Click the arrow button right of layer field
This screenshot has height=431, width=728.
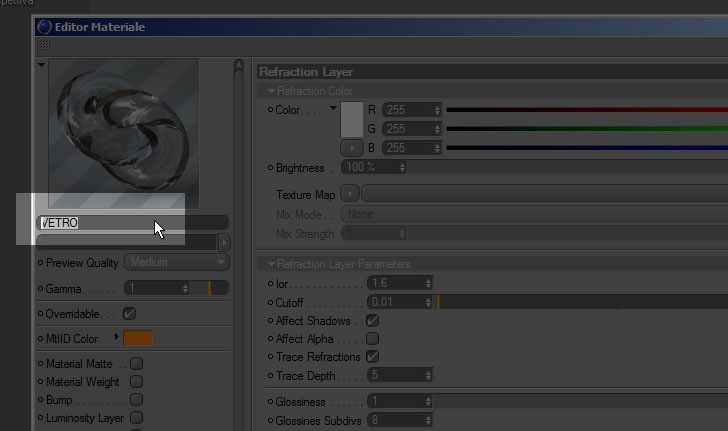(224, 242)
